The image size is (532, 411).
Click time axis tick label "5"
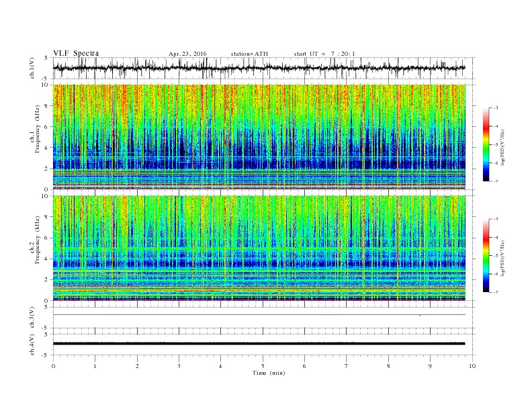click(x=263, y=366)
